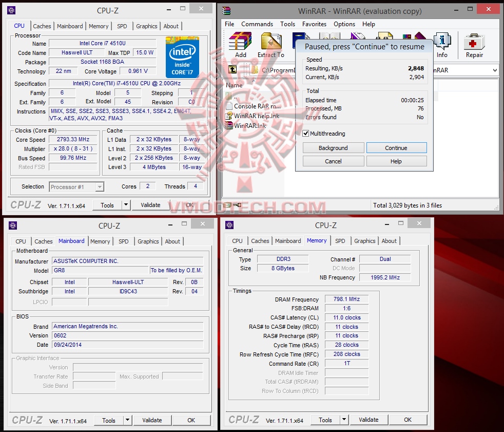
Task: Cancel the WinRAR benchmark
Action: point(333,161)
